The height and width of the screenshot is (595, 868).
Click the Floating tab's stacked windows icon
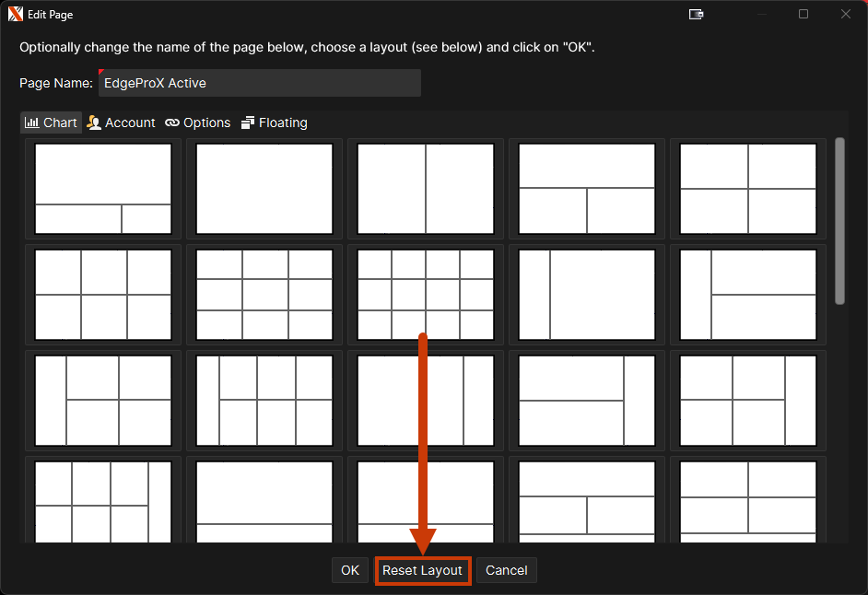[248, 122]
